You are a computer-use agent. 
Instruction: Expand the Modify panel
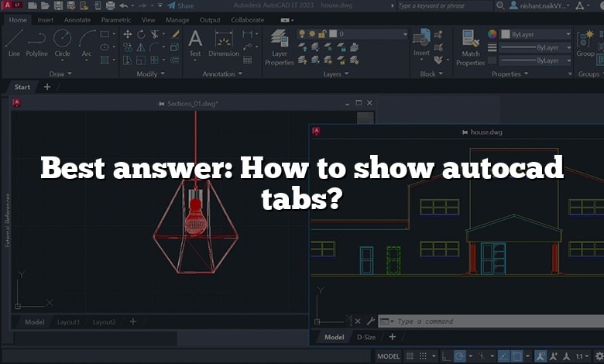(x=151, y=74)
